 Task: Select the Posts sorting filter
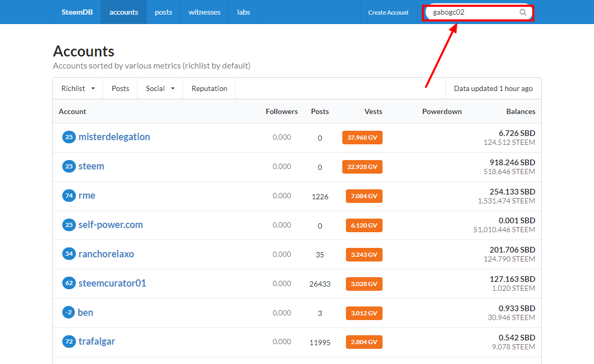pyautogui.click(x=120, y=88)
